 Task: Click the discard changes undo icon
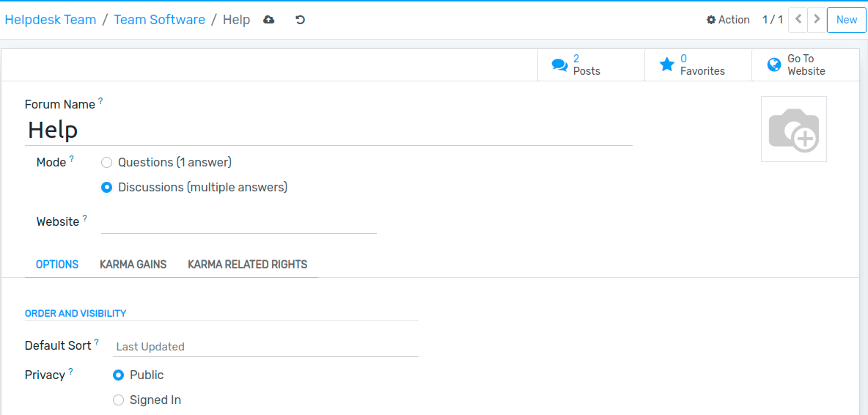[300, 20]
